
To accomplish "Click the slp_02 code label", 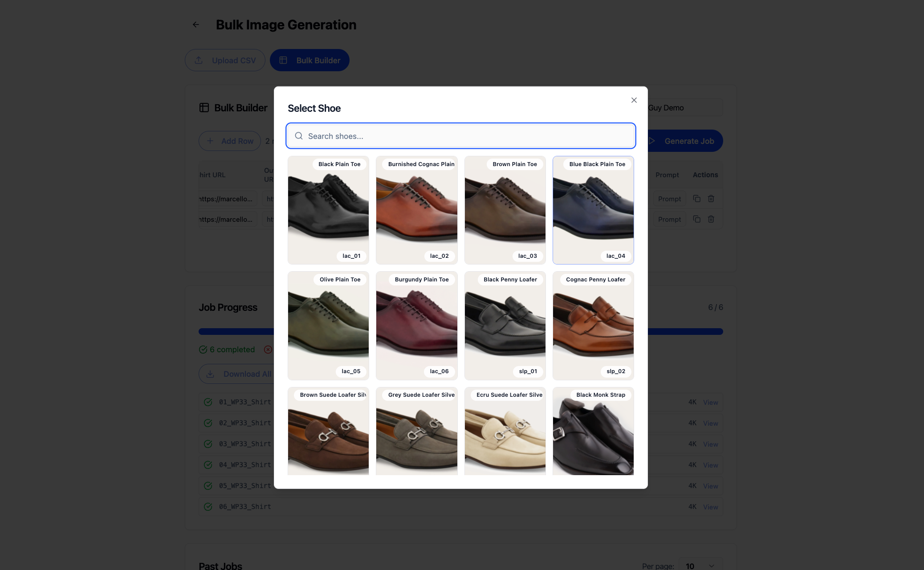I will tap(616, 371).
